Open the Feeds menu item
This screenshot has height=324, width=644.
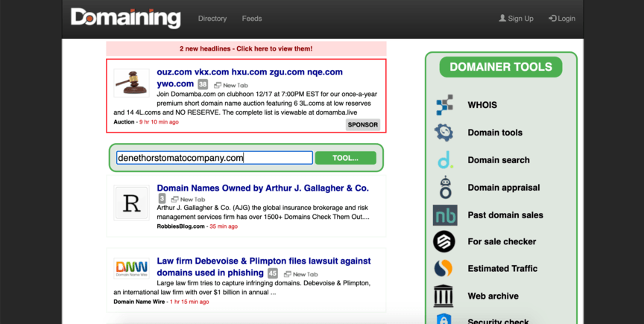pyautogui.click(x=252, y=19)
